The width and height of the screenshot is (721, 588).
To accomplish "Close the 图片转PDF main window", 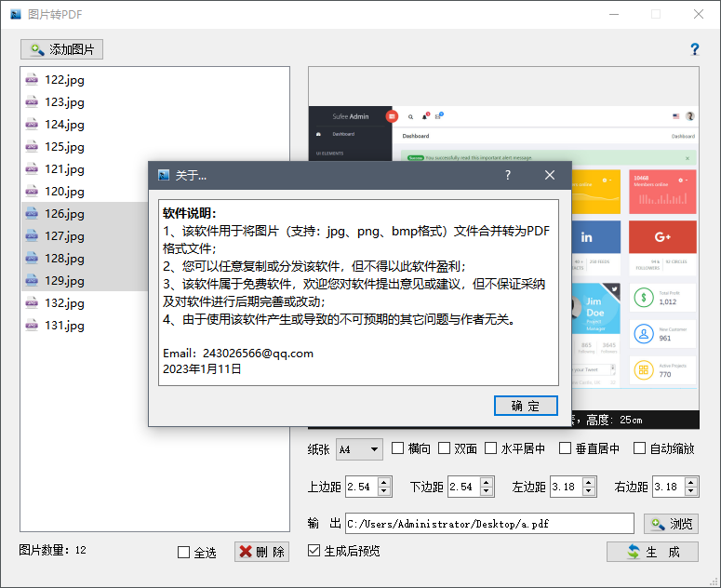I will click(x=699, y=14).
